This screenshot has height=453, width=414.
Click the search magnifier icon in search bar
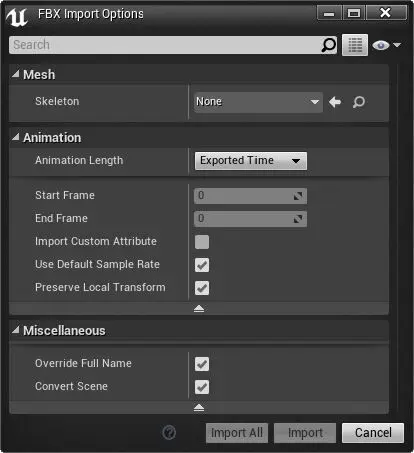329,45
